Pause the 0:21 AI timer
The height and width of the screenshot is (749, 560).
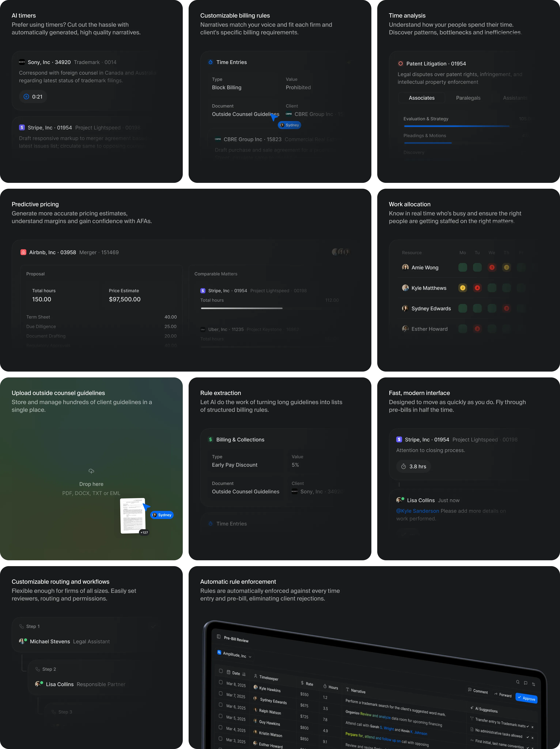tap(26, 97)
